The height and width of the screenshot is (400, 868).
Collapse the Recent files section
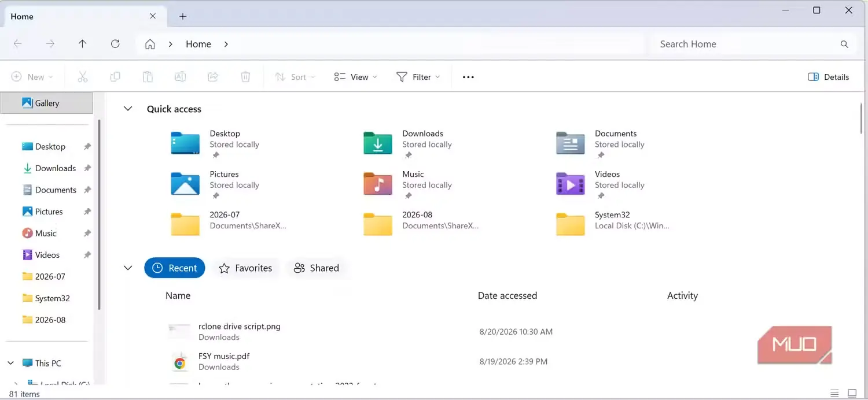point(128,268)
